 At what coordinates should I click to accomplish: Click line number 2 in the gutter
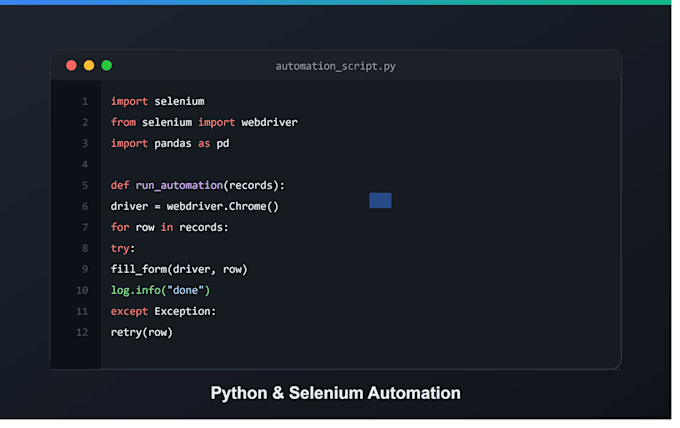click(85, 123)
